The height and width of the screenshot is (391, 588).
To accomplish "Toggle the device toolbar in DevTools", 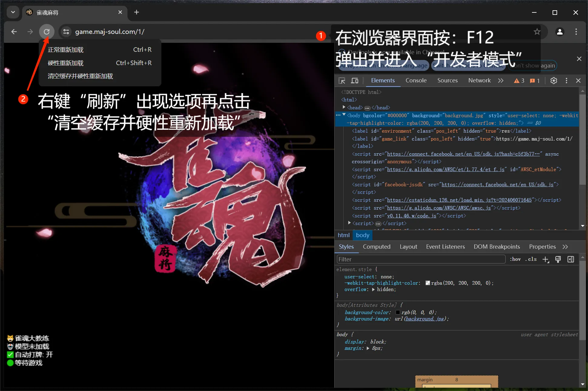I will tap(355, 81).
